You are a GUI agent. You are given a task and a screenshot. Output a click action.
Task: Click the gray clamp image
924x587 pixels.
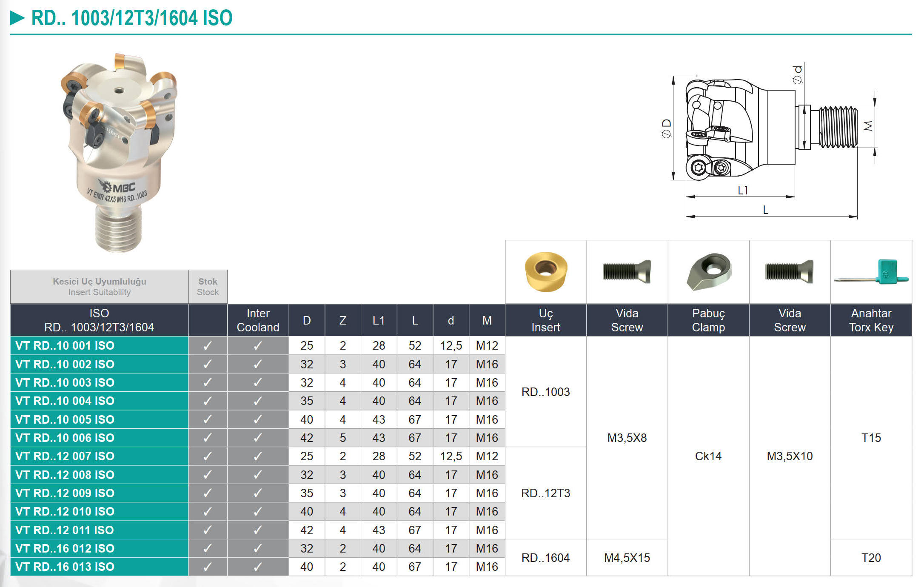coord(709,271)
